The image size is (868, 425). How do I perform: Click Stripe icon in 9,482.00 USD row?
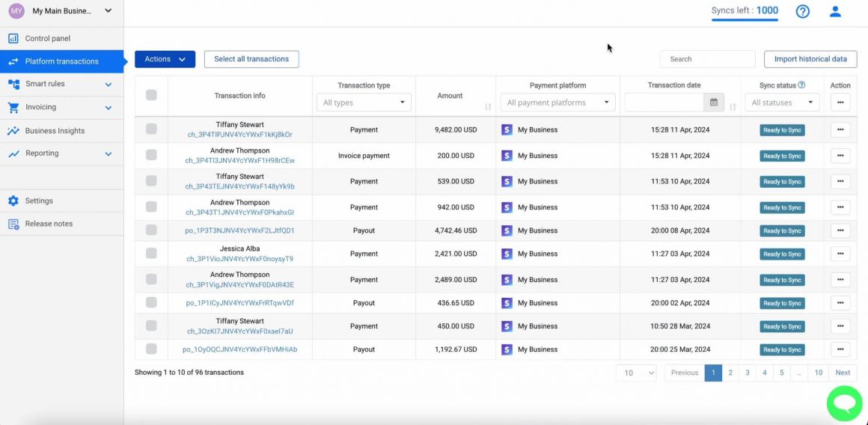point(507,130)
